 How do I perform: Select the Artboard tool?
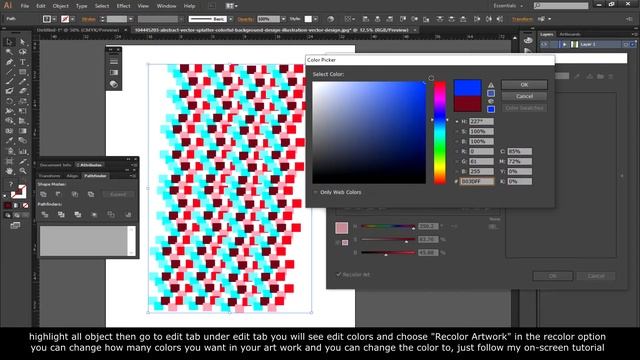pyautogui.click(x=9, y=161)
